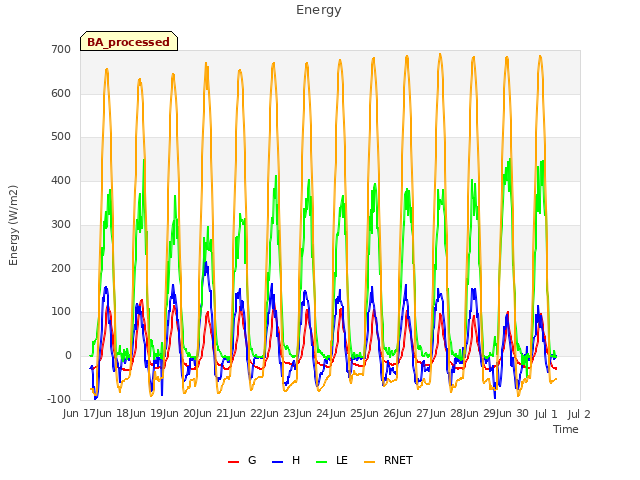Click the y-axis tick label 200
Screen dimensions: 640x480
pyautogui.click(x=61, y=268)
